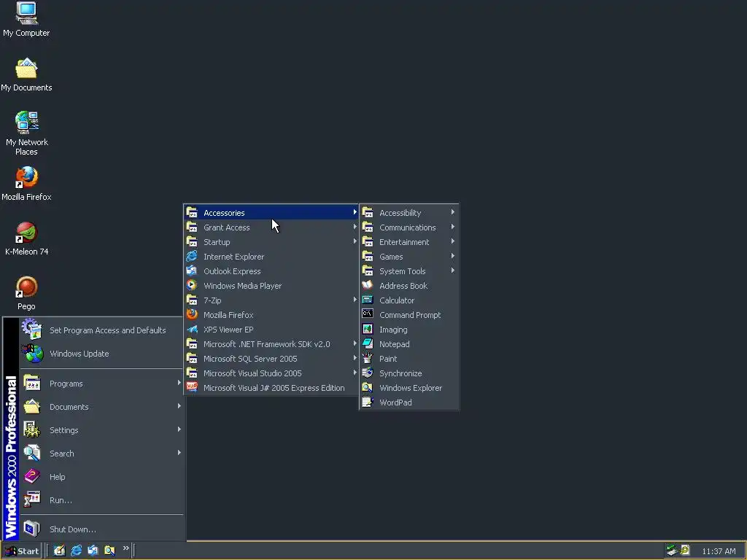This screenshot has height=560, width=747.
Task: Click the Command Prompt icon
Action: tap(368, 314)
